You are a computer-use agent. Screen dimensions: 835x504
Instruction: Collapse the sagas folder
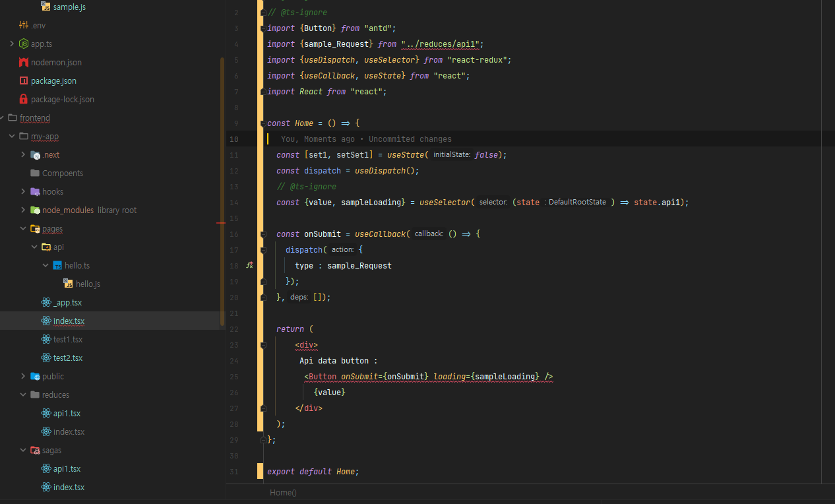pyautogui.click(x=23, y=450)
